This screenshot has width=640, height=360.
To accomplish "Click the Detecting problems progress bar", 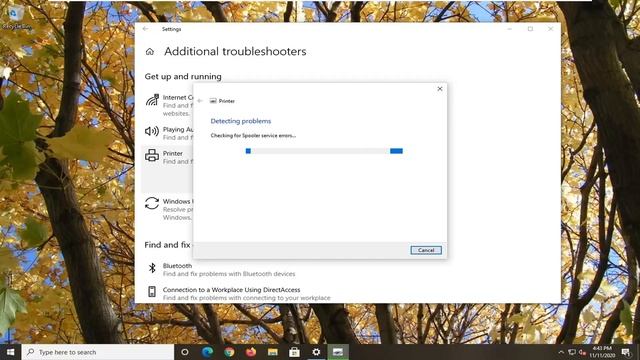I will pos(324,151).
